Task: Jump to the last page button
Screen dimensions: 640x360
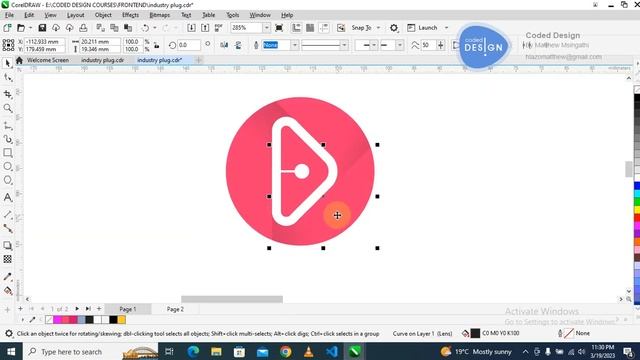Action: 88,309
